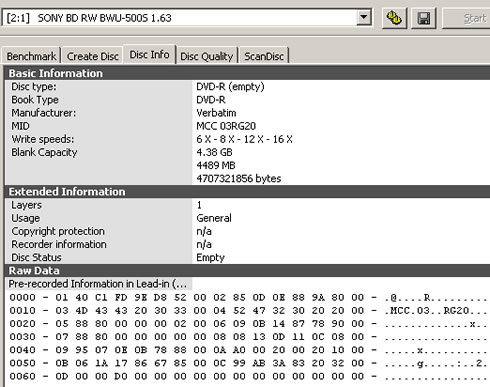Click the Basic Information section header
Image resolution: width=490 pixels, height=387 pixels.
[247, 73]
